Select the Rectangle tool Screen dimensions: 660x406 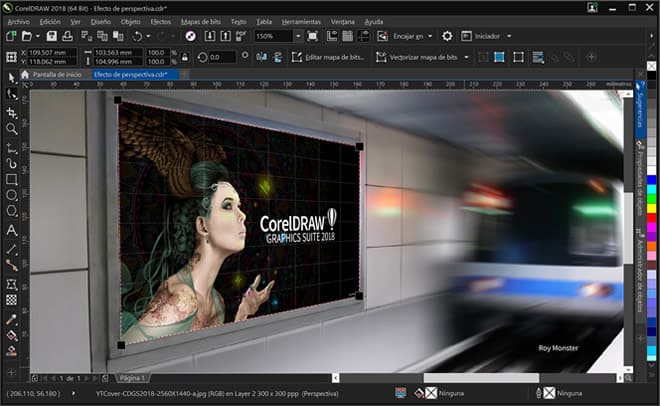coord(11,179)
